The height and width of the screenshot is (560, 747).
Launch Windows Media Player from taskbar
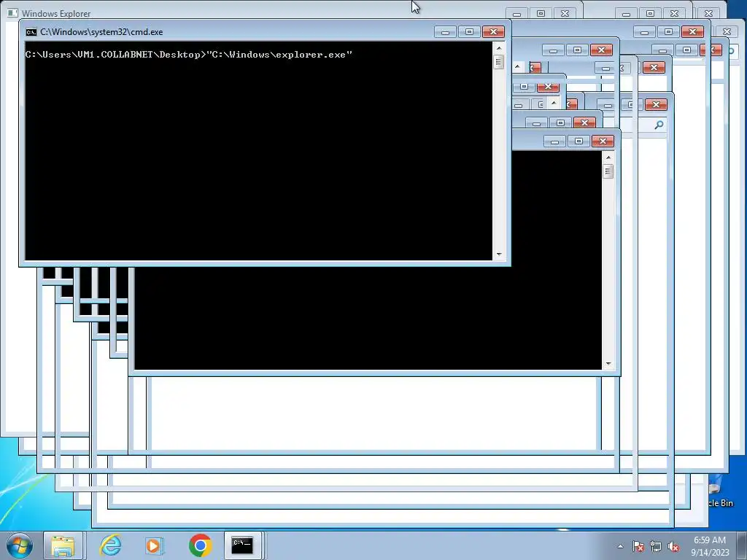tap(155, 545)
